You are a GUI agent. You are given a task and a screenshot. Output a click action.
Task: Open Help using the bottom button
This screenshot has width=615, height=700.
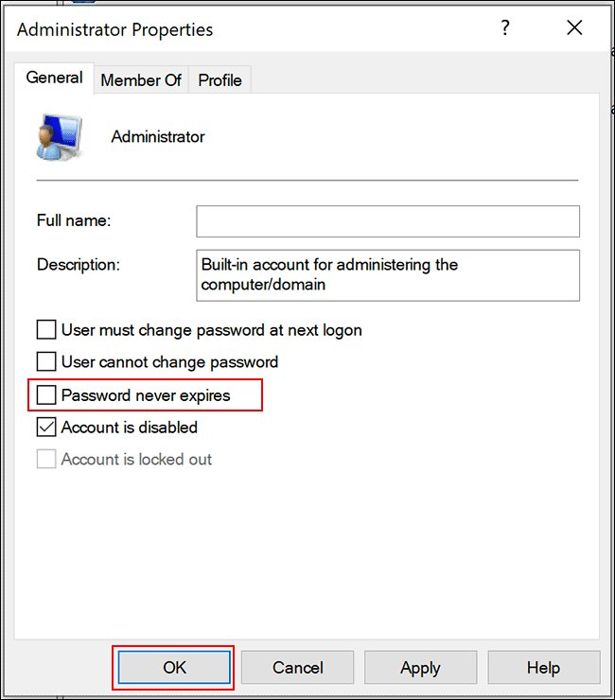click(x=543, y=667)
